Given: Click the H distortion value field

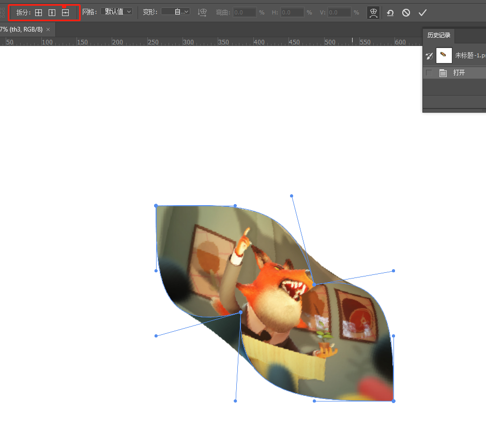Looking at the screenshot, I should click(x=292, y=13).
